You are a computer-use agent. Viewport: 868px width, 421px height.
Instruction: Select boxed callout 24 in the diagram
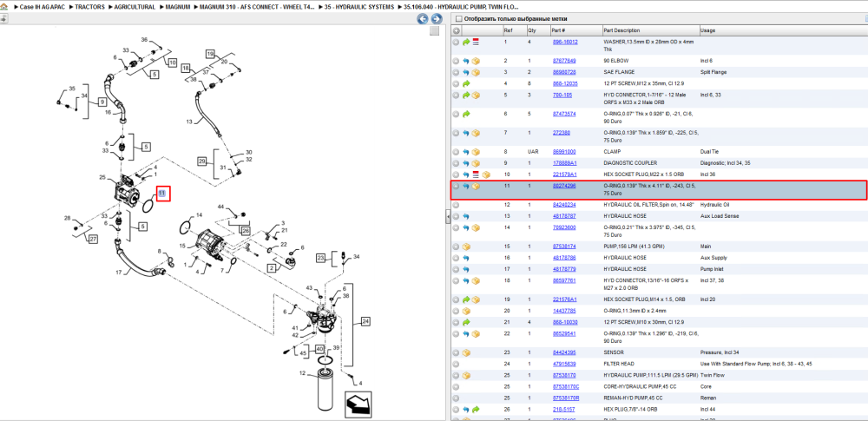pyautogui.click(x=365, y=321)
